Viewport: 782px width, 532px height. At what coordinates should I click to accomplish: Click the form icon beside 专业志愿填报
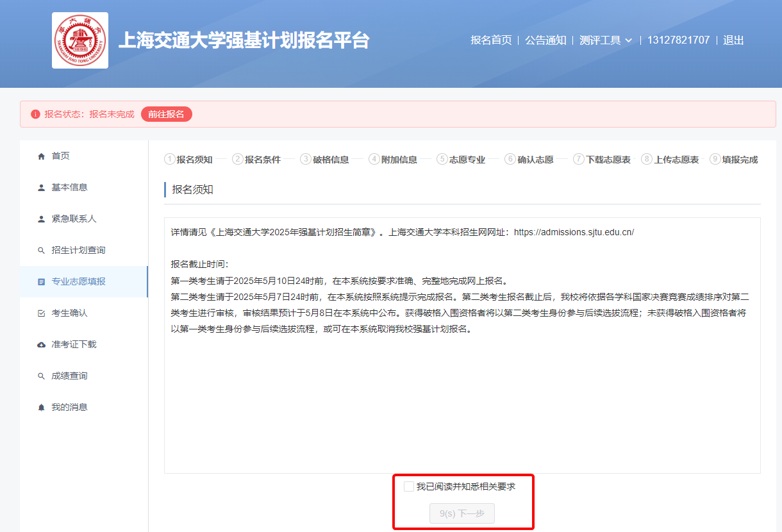point(42,282)
